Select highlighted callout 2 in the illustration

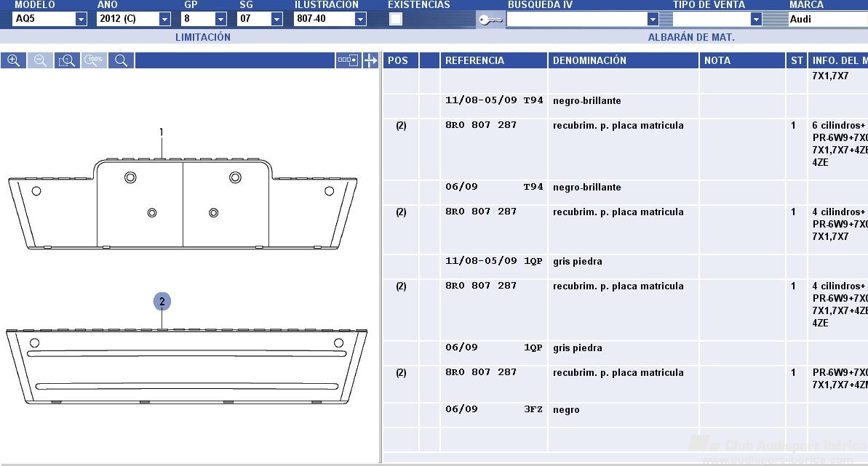pos(162,302)
